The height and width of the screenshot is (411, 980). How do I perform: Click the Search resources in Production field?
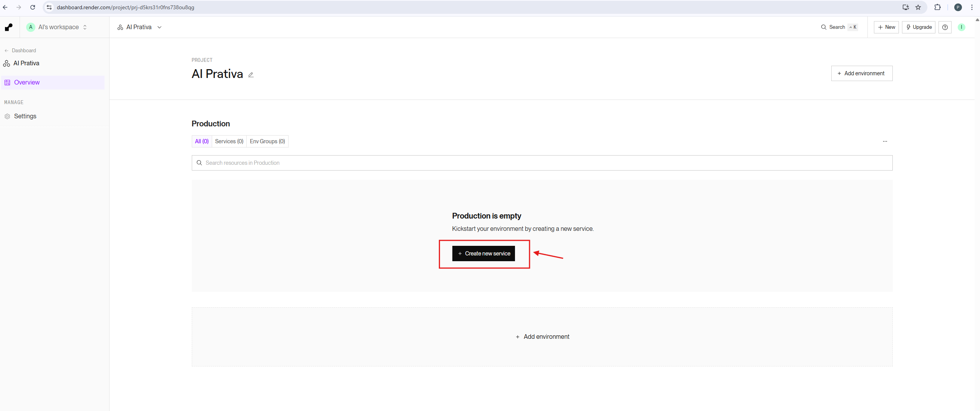tap(542, 163)
